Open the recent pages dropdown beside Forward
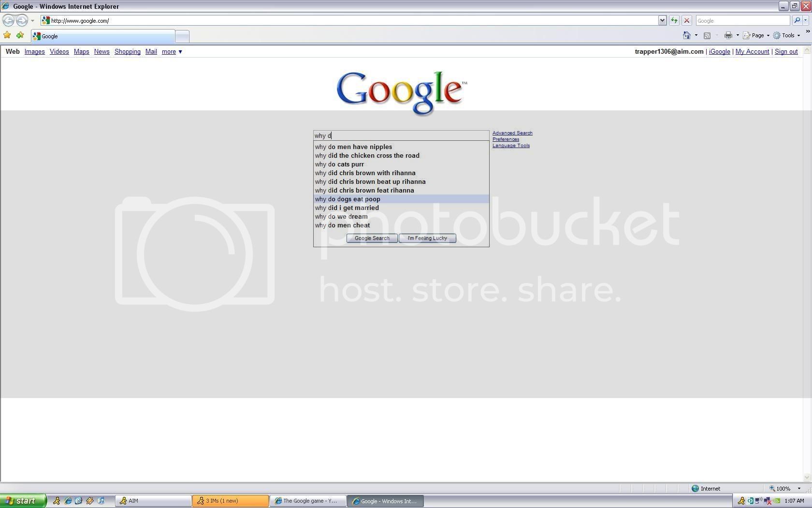Image resolution: width=812 pixels, height=508 pixels. tap(32, 21)
